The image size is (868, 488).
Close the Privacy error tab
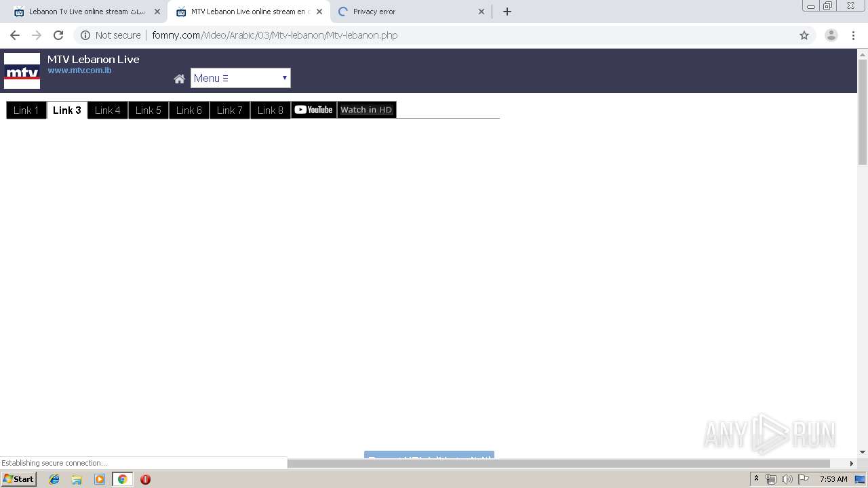pyautogui.click(x=481, y=12)
